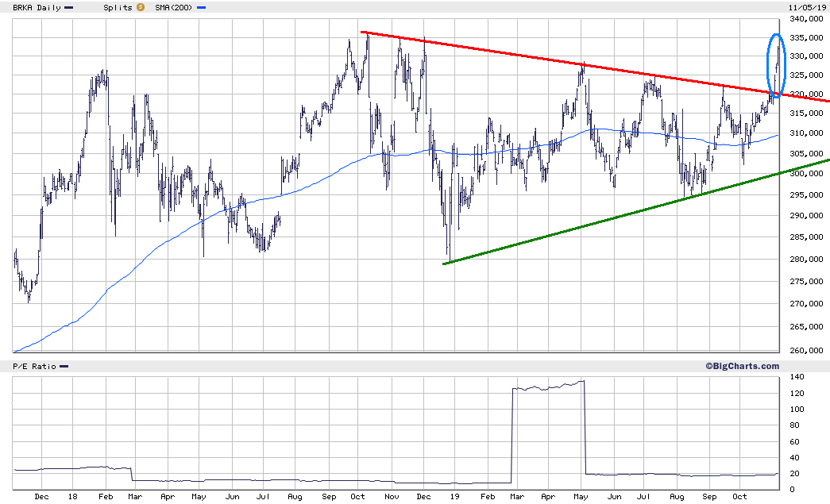Click the 295,000 price axis label
Screen dimensions: 830x504
[x=807, y=195]
